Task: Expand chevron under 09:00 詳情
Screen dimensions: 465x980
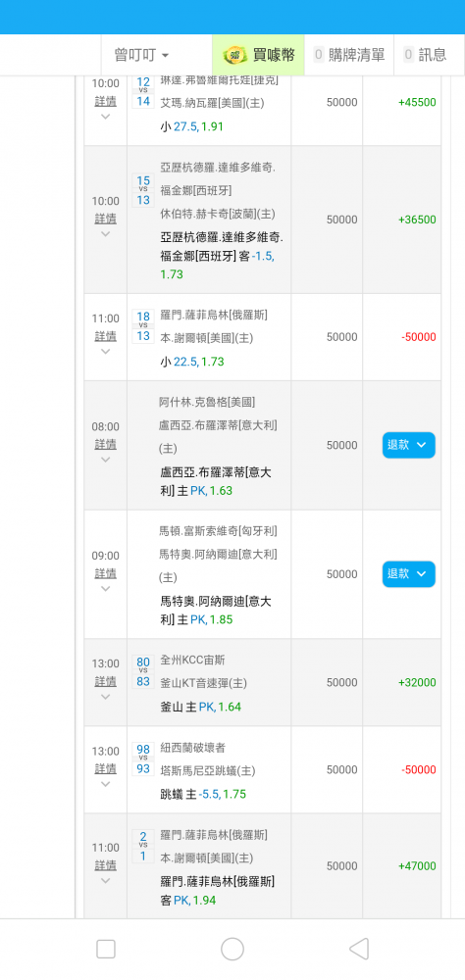Action: pyautogui.click(x=105, y=588)
